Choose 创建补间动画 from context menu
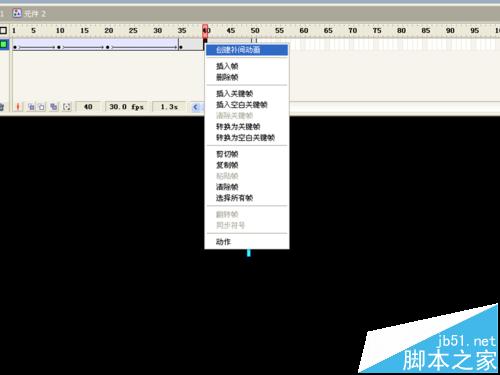This screenshot has width=500, height=375. (x=247, y=50)
